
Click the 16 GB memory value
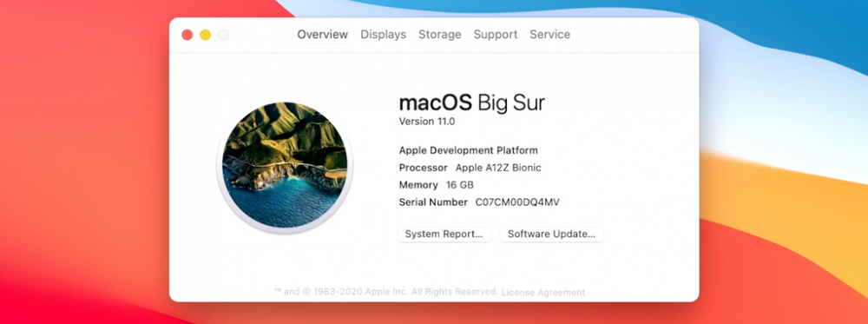[460, 185]
